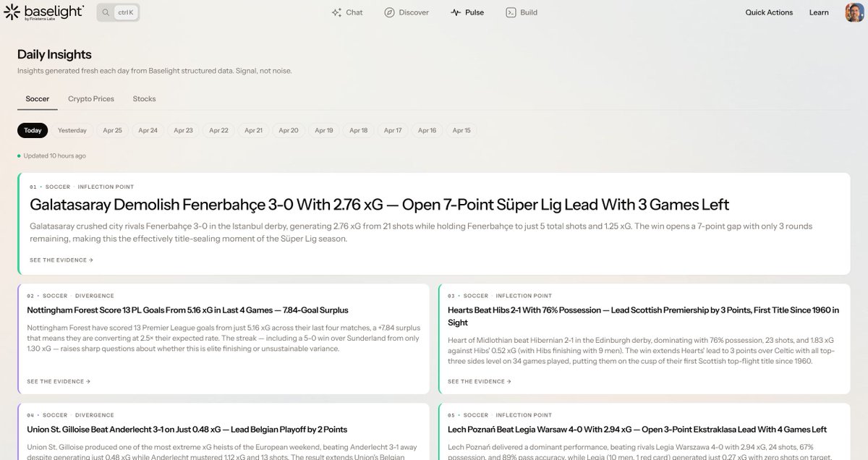Click the 'Updated 10 hours ago' status text
This screenshot has height=460, width=868.
(54, 156)
